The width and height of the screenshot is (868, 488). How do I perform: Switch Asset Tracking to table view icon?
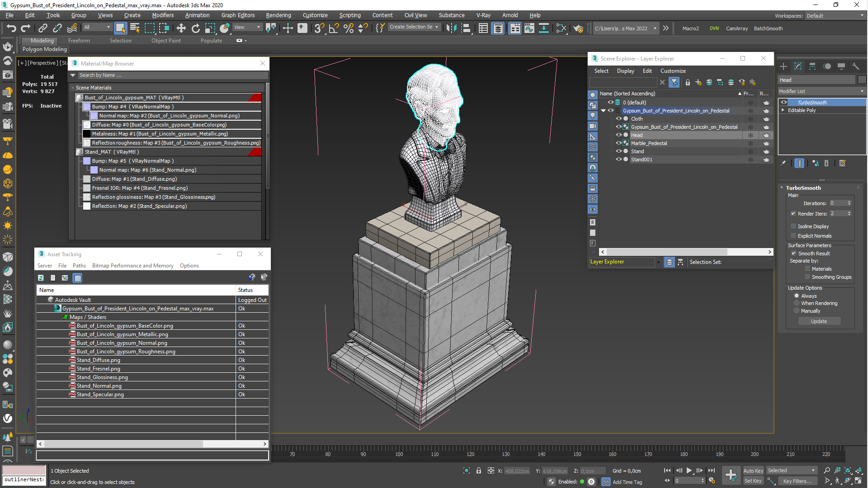[x=78, y=278]
